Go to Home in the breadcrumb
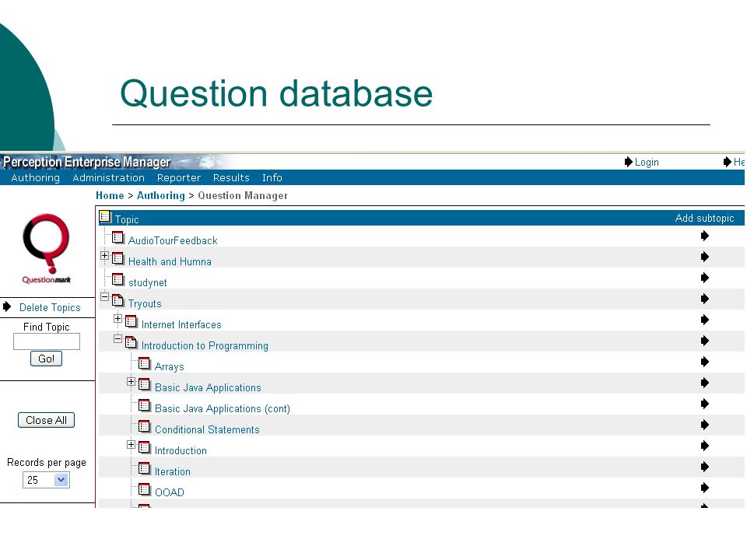Viewport: 747px width, 560px height. [x=110, y=196]
